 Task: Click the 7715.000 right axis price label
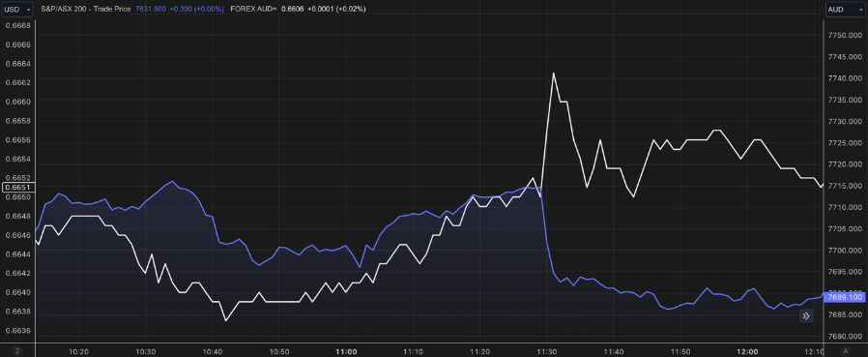pyautogui.click(x=845, y=186)
